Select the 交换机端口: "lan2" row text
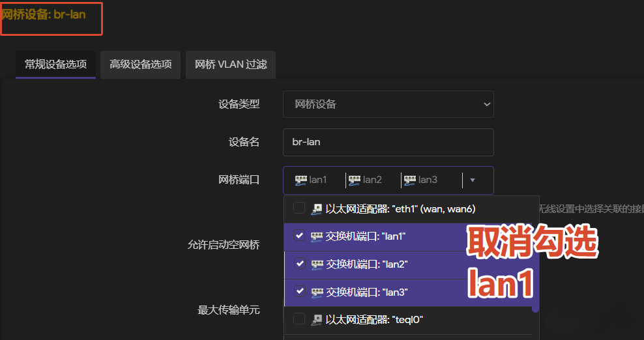The width and height of the screenshot is (644, 340). (366, 264)
